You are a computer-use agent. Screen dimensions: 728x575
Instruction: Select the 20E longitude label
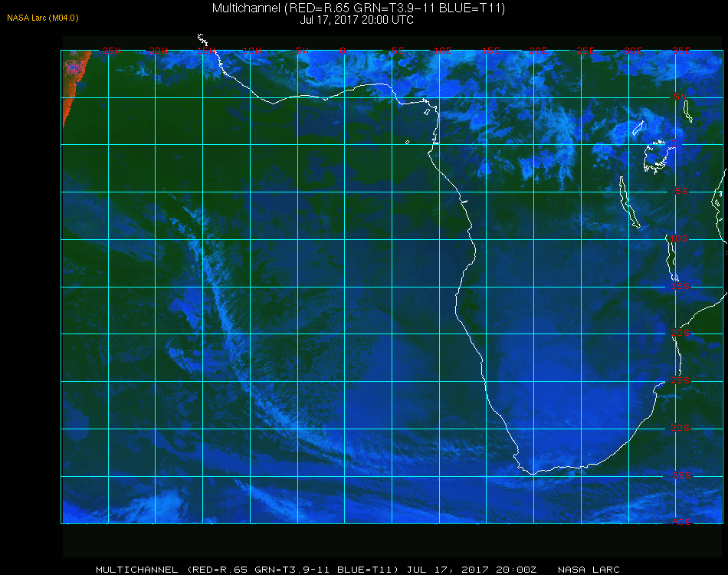coord(538,51)
